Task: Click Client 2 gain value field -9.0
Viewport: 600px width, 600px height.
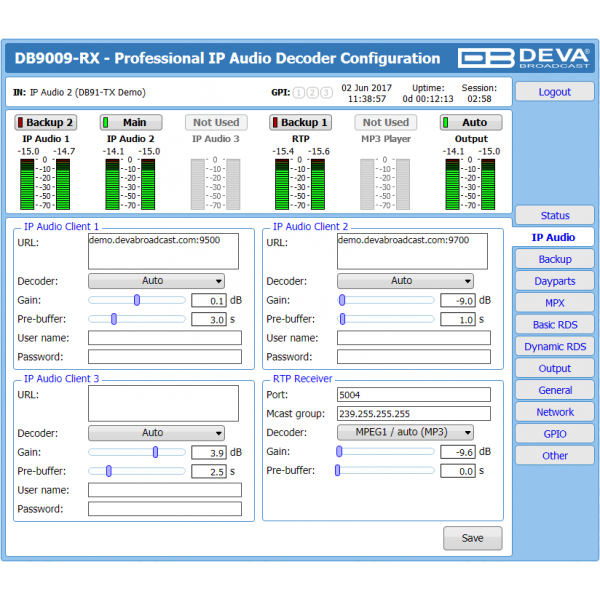Action: [458, 301]
